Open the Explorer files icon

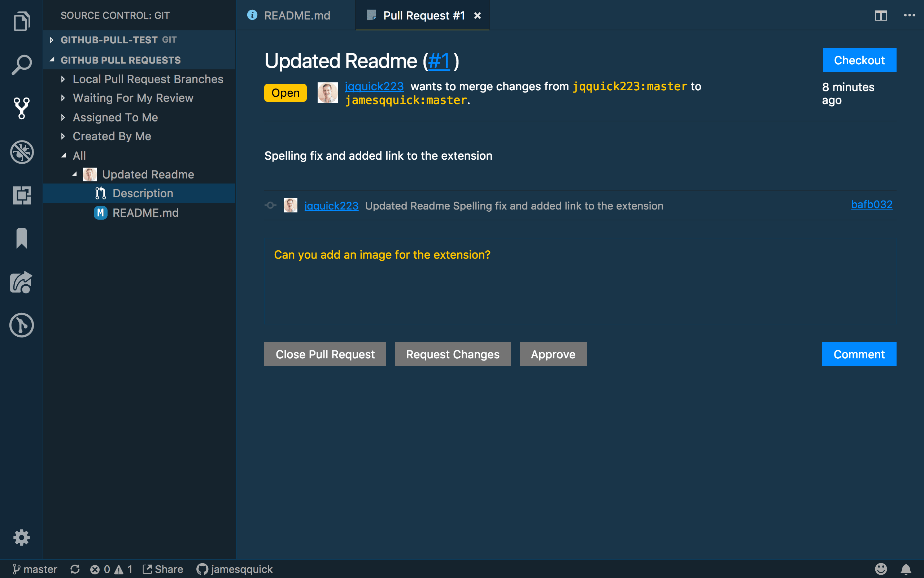tap(21, 21)
